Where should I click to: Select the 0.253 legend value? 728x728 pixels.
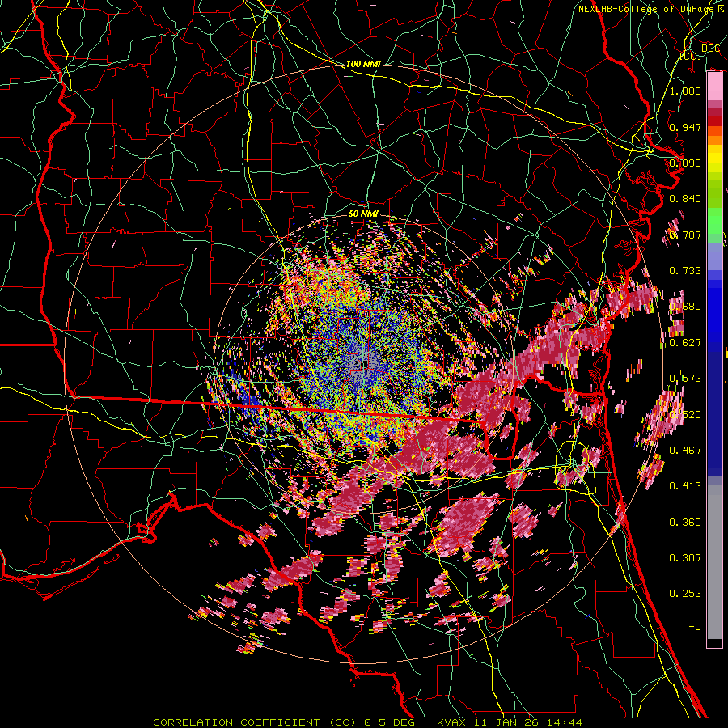coord(685,594)
